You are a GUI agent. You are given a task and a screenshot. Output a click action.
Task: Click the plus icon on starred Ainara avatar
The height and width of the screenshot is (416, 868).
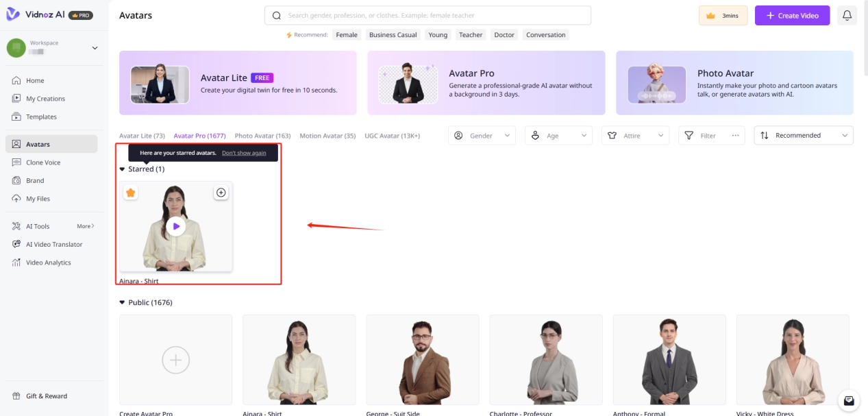point(221,193)
